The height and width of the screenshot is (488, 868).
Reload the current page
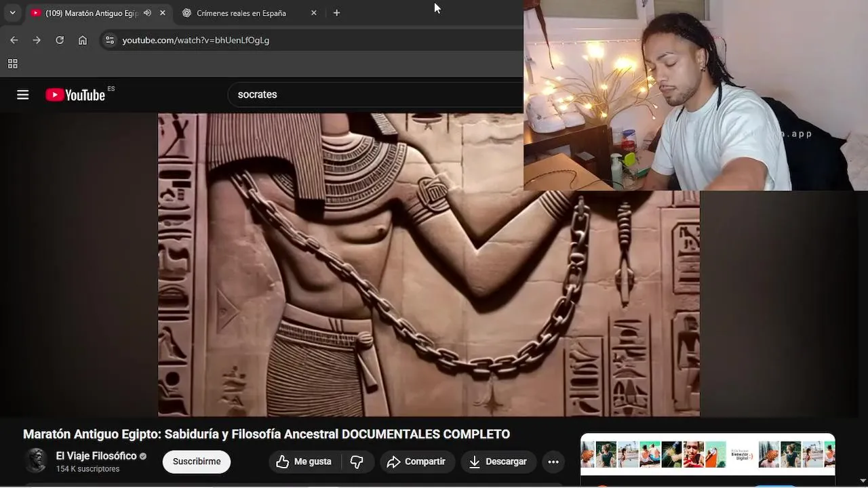[60, 40]
